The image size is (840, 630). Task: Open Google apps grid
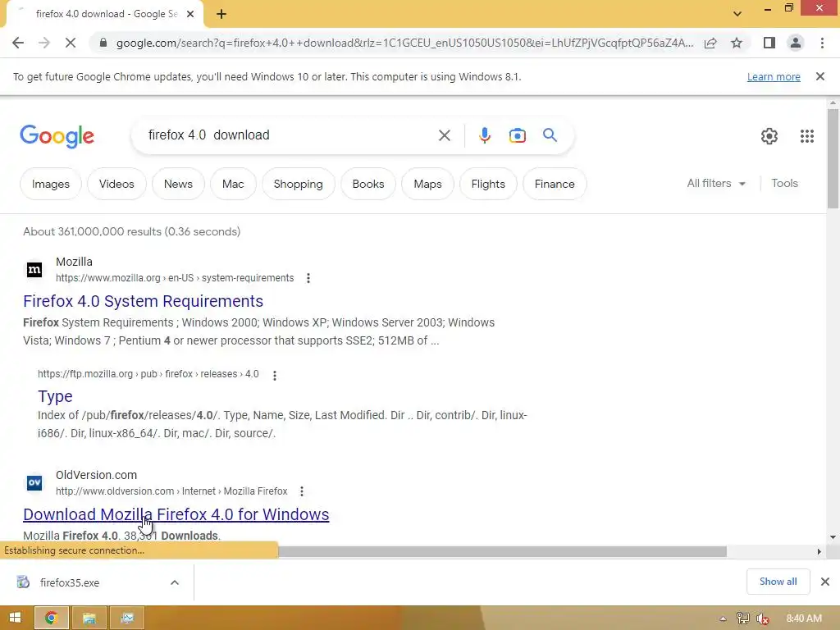(x=807, y=136)
